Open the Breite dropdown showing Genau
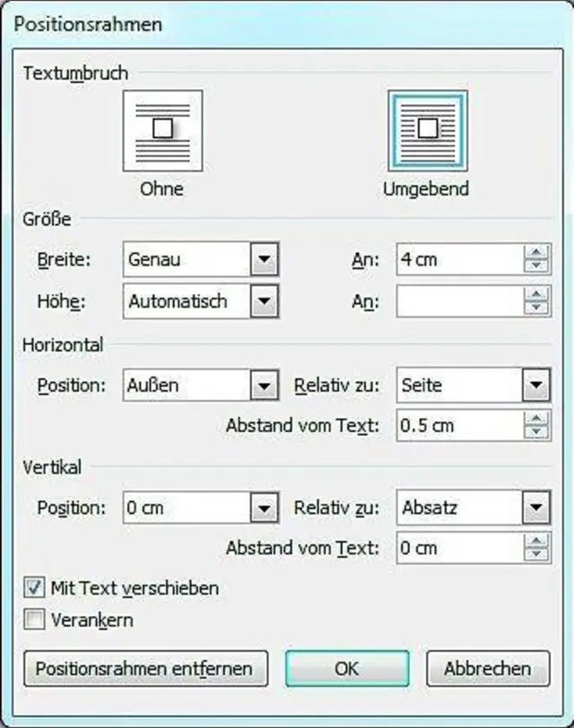This screenshot has height=728, width=574. [263, 260]
